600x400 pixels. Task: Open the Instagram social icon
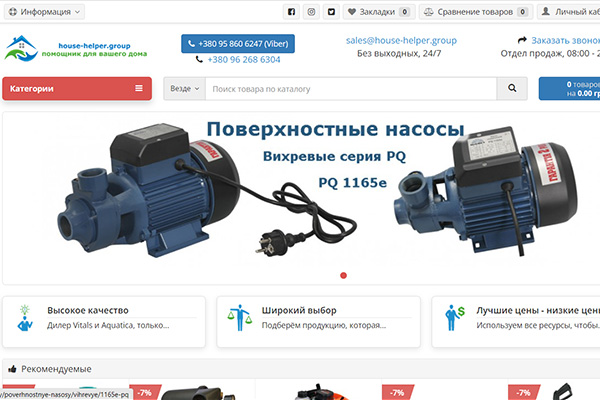311,12
